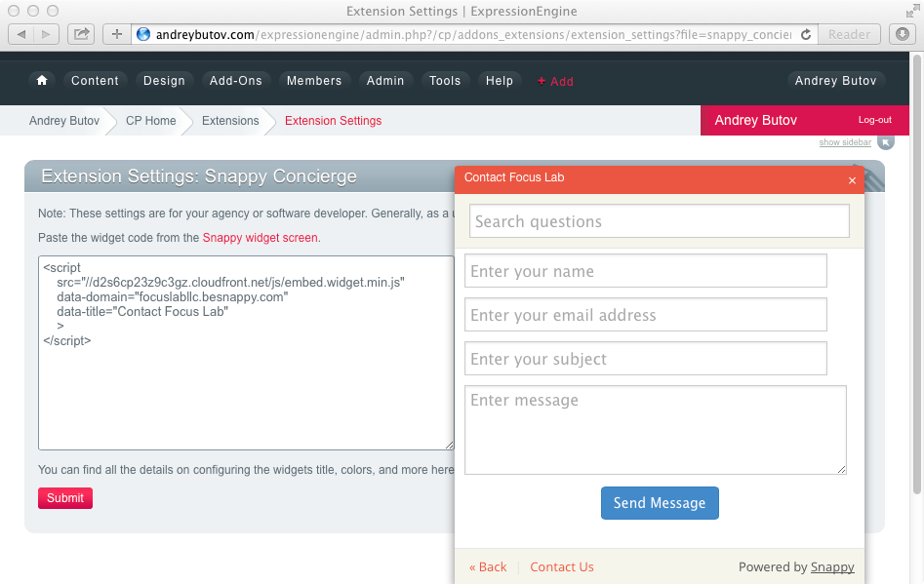Click the Enter message textarea
This screenshot has height=584, width=924.
click(656, 430)
